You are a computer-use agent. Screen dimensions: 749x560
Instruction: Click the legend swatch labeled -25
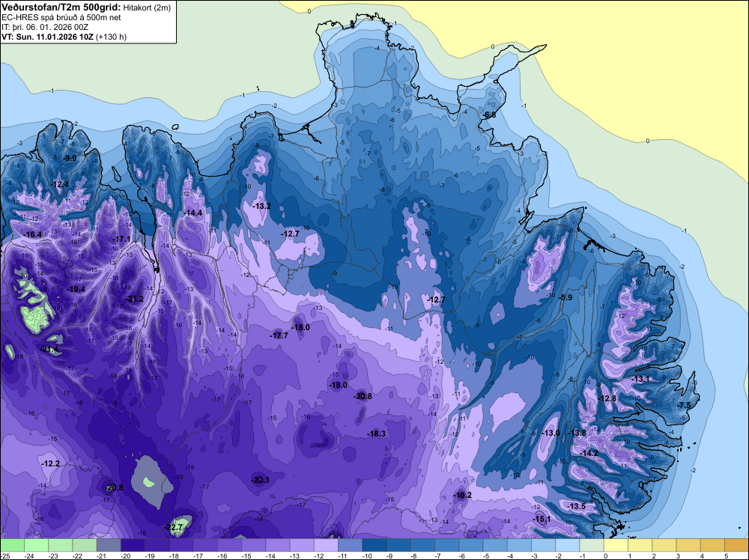(12, 545)
